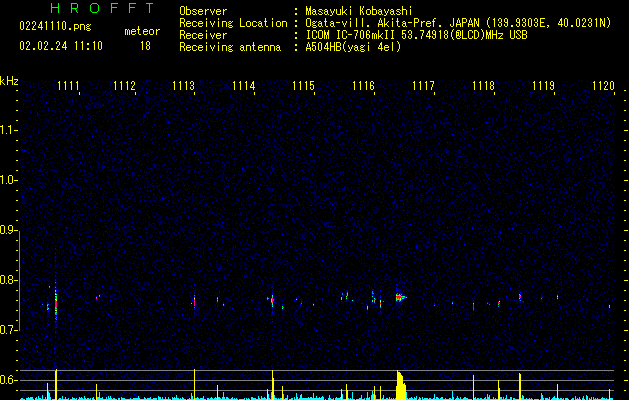
Task: Click the meteor label
Action: click(x=142, y=31)
